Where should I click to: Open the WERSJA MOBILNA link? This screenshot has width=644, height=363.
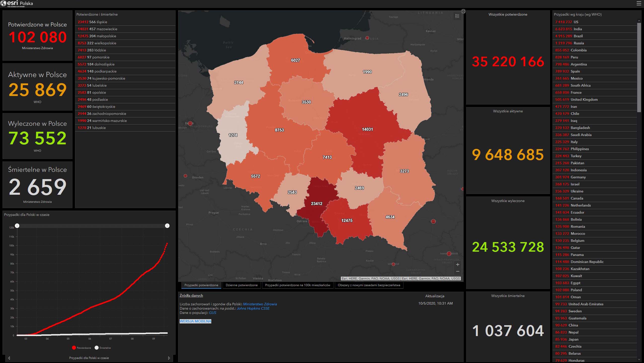click(195, 321)
